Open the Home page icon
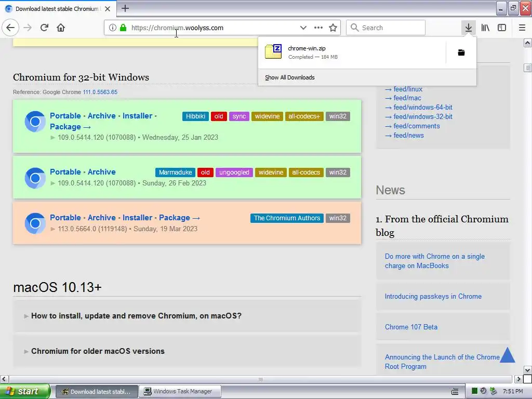This screenshot has height=399, width=532. click(61, 28)
